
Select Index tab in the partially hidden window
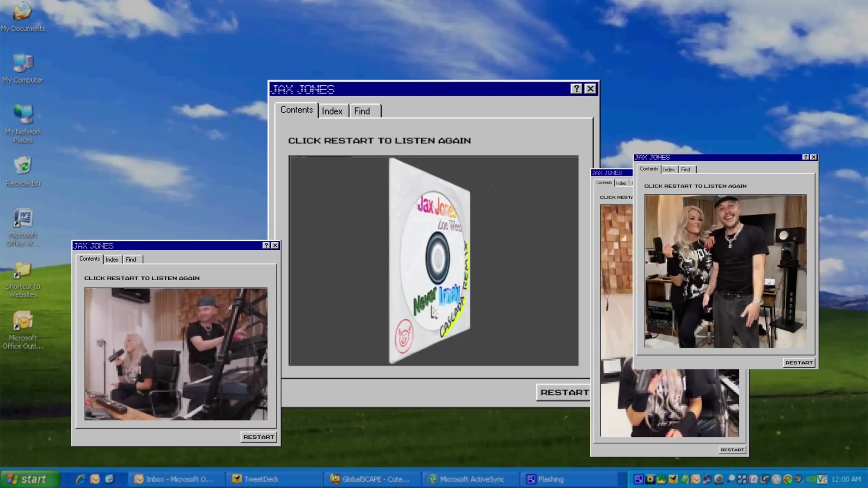pyautogui.click(x=621, y=183)
